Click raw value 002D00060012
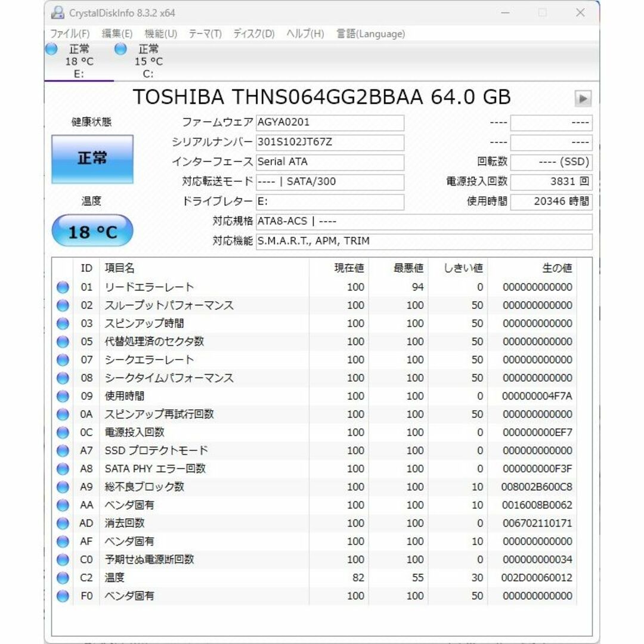This screenshot has width=644, height=644. coord(537,578)
